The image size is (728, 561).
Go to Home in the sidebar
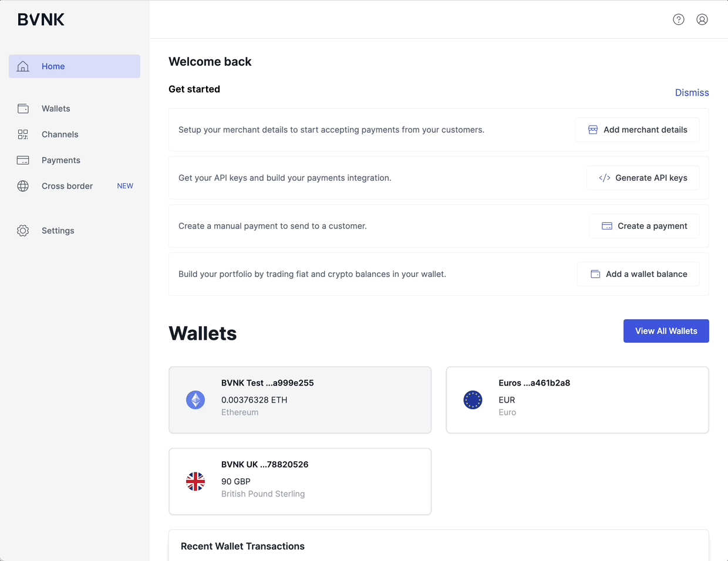75,66
